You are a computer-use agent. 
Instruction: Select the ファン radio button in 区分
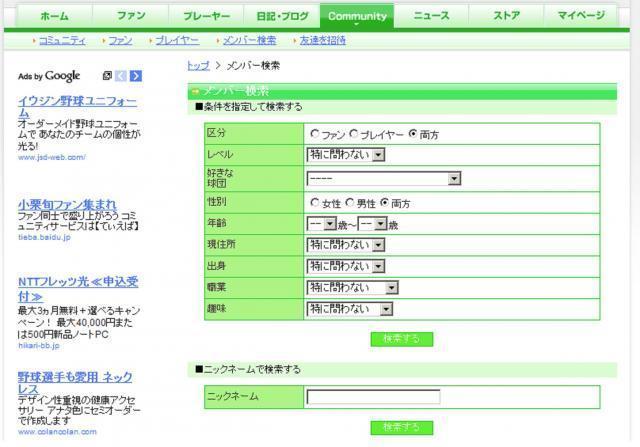[x=315, y=134]
